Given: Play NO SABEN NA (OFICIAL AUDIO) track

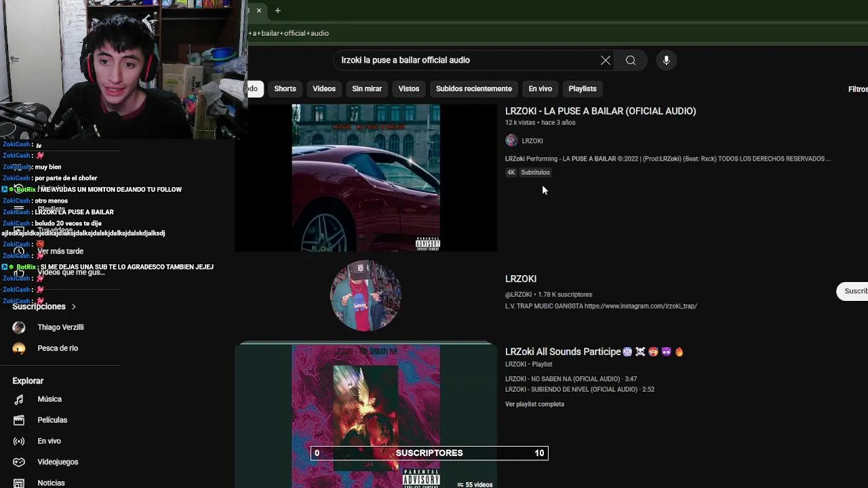Looking at the screenshot, I should point(571,379).
